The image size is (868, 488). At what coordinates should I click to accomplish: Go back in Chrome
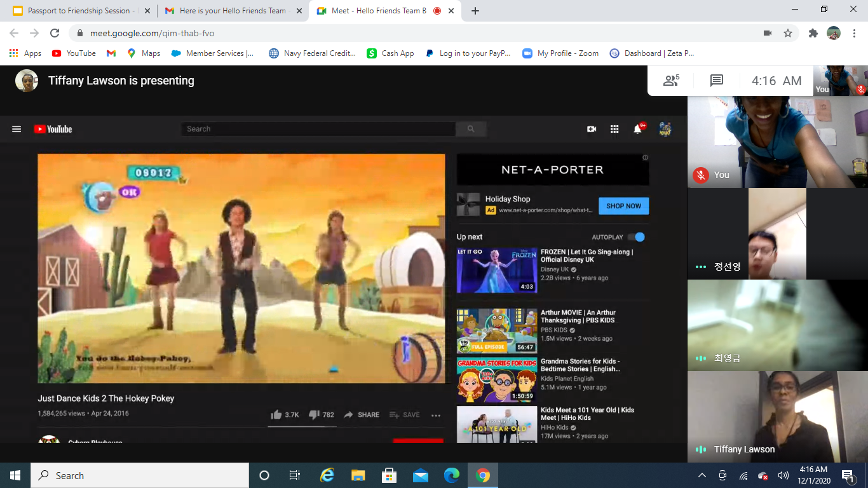coord(14,33)
